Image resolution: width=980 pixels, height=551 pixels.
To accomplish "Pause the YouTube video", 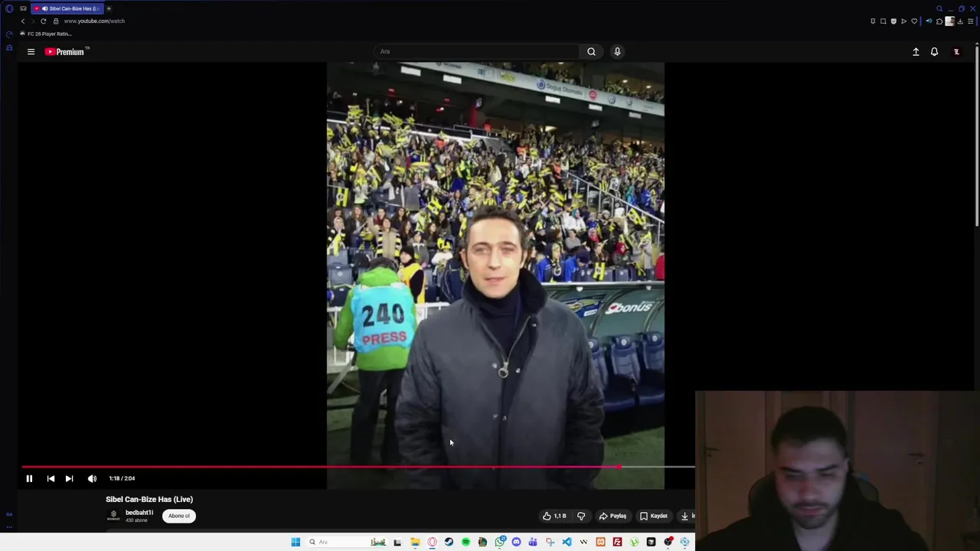I will pos(29,478).
